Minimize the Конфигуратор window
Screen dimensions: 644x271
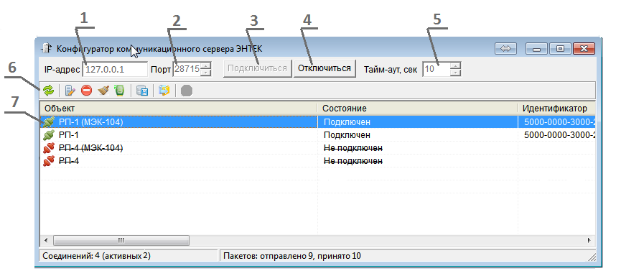tap(537, 49)
